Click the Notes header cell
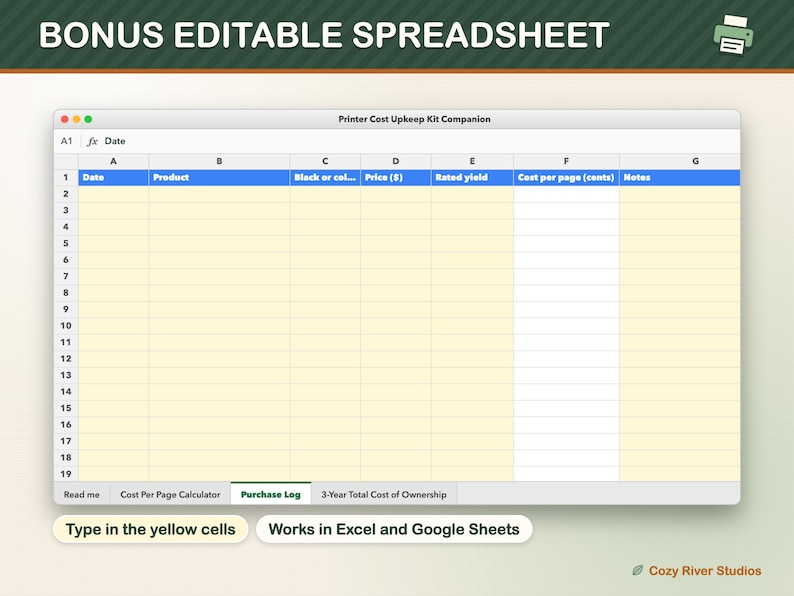Viewport: 794px width, 596px height. tap(680, 178)
